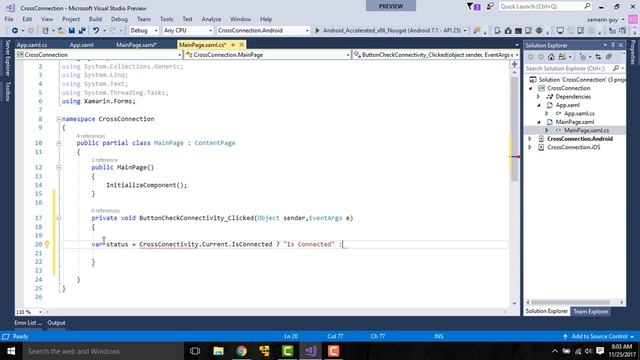Click the account avatar icon
This screenshot has width=640, height=360.
[x=633, y=20]
